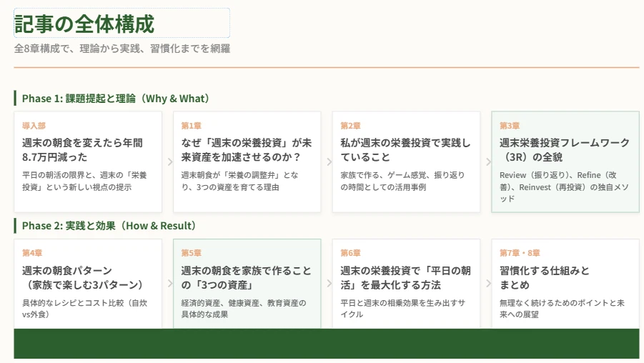This screenshot has width=644, height=363.
Task: Select the Phase 1 課題提起と理論 heading
Action: [115, 98]
